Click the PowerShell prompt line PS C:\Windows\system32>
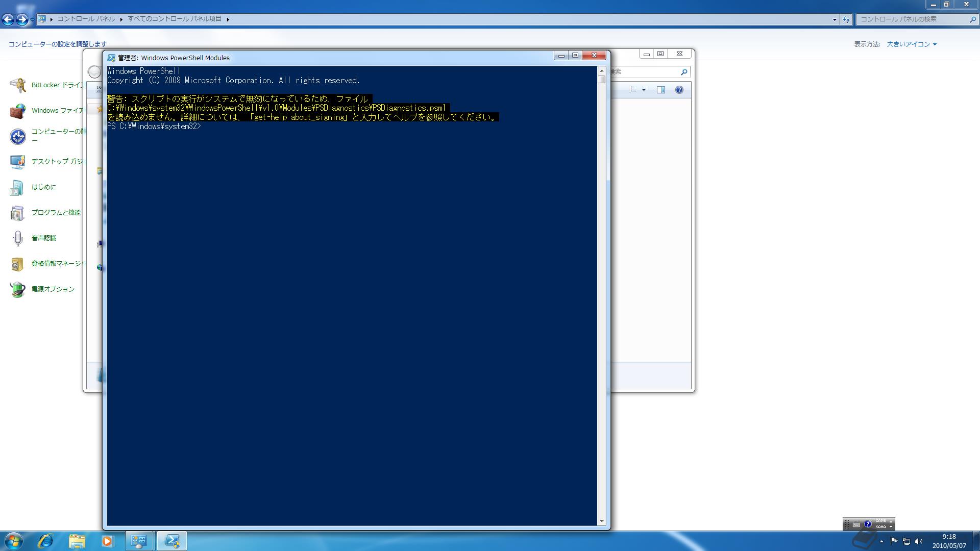The image size is (980, 551). [154, 127]
